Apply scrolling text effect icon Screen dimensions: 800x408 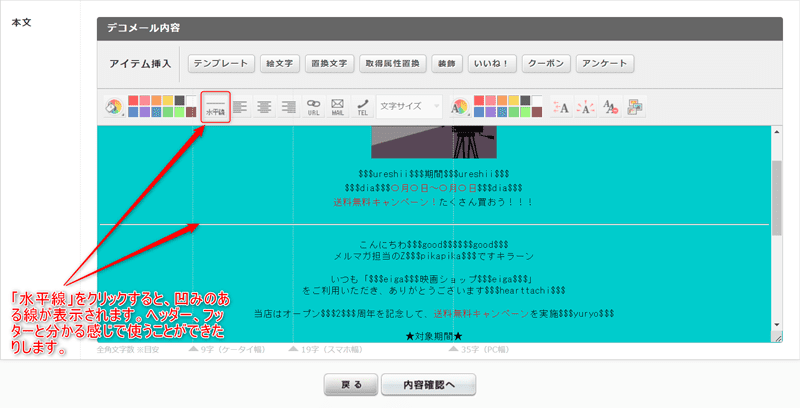[561, 107]
